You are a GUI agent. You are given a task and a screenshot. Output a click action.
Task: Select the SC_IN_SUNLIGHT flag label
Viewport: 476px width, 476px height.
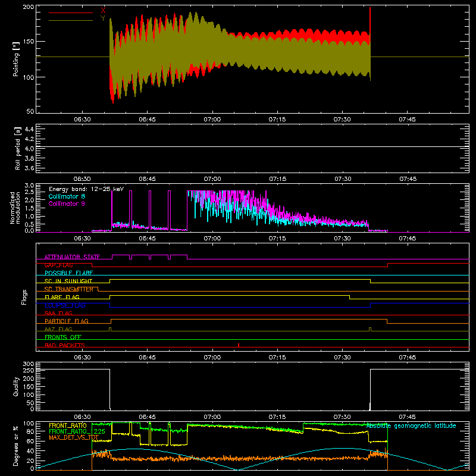coord(68,281)
